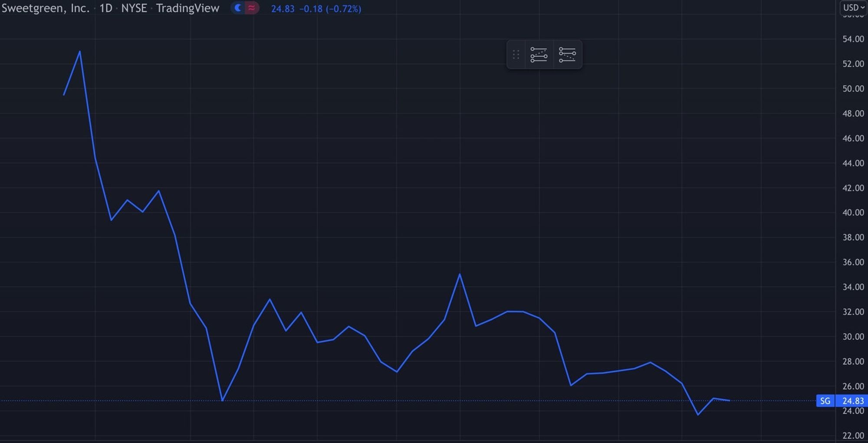
Task: Click the red wavy data status icon
Action: click(x=252, y=8)
